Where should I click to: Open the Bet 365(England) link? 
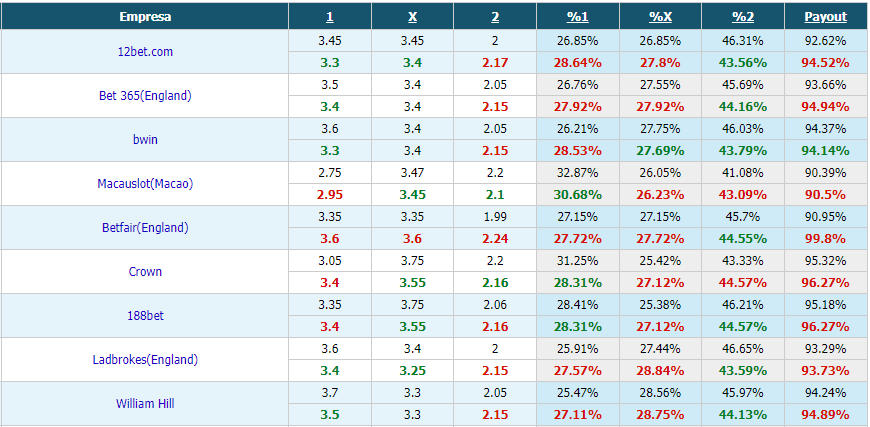click(145, 95)
